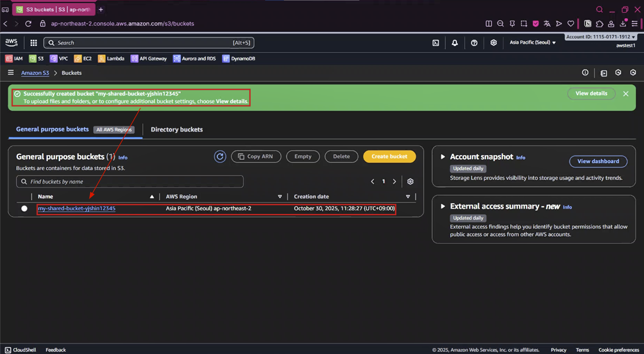Screen dimensions: 644x354
Task: Reload the browser page
Action: pos(28,23)
